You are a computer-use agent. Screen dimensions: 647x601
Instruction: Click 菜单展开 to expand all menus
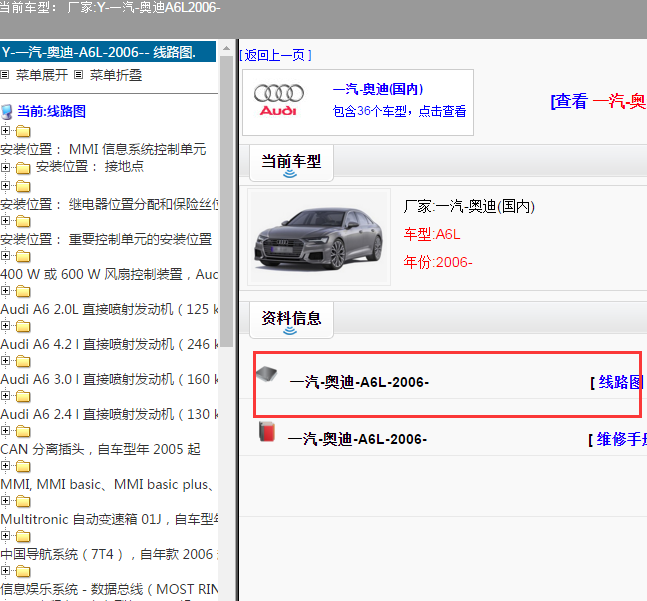[42, 75]
